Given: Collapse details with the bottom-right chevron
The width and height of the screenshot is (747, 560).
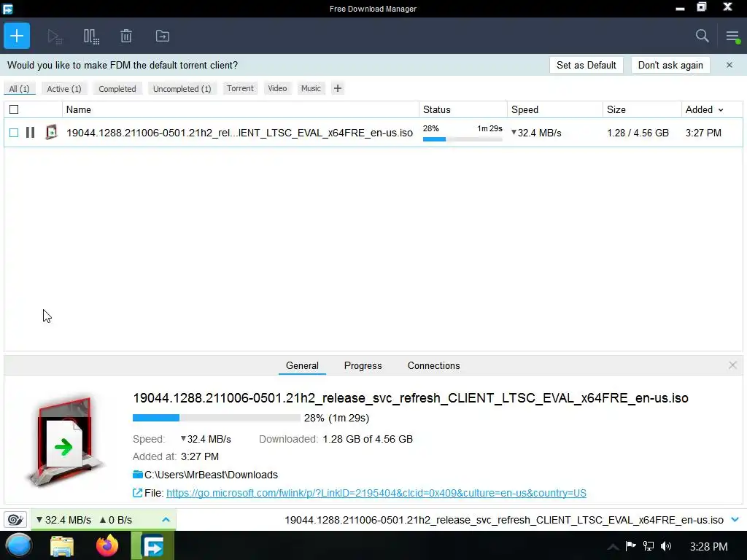Looking at the screenshot, I should pos(735,519).
